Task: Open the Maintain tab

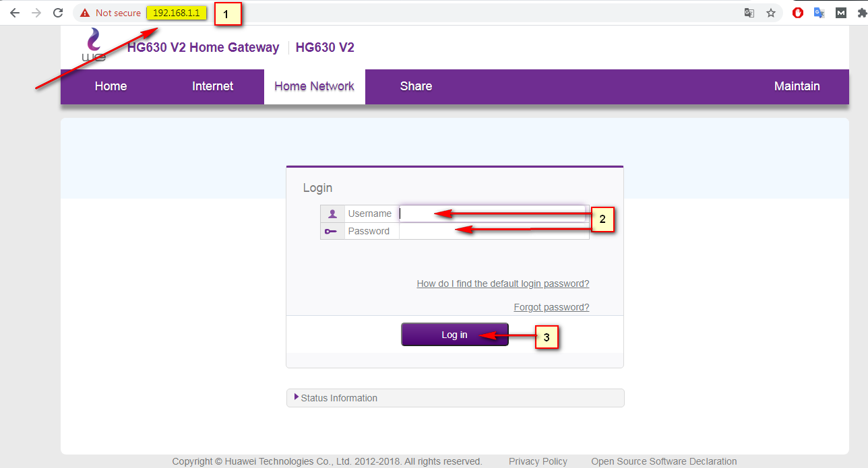Action: [797, 86]
